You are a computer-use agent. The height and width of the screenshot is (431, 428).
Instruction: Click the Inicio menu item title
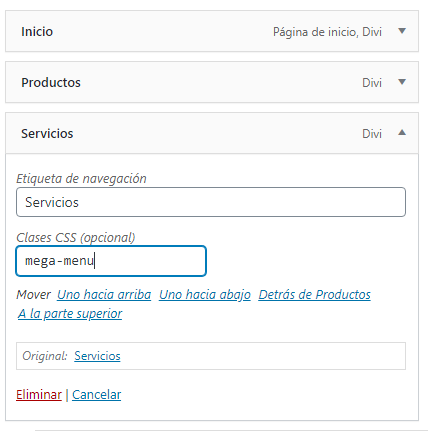tap(37, 32)
